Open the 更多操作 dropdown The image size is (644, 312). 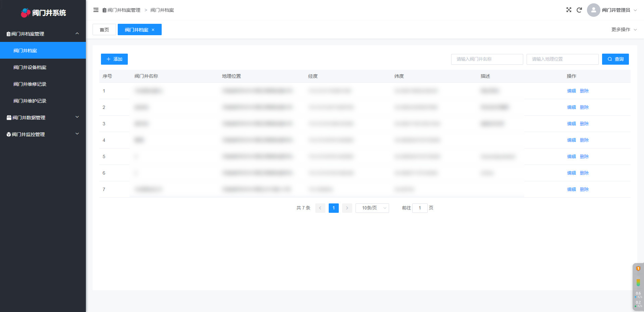(624, 29)
